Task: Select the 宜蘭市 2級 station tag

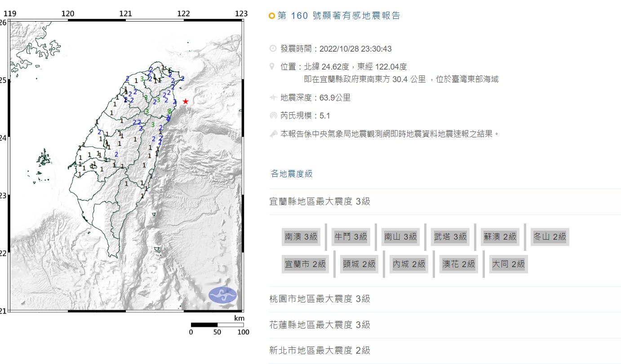Action: 305,264
